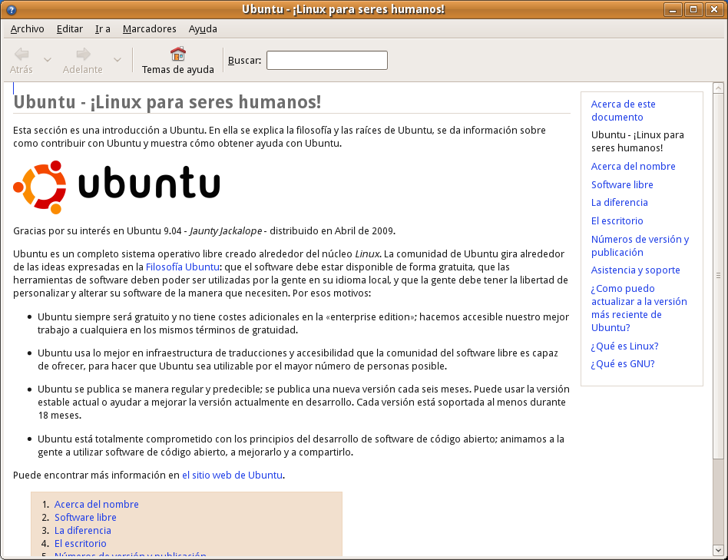Open numbered list link 3. La diferencia
Viewport: 728px width, 560px height.
[83, 530]
